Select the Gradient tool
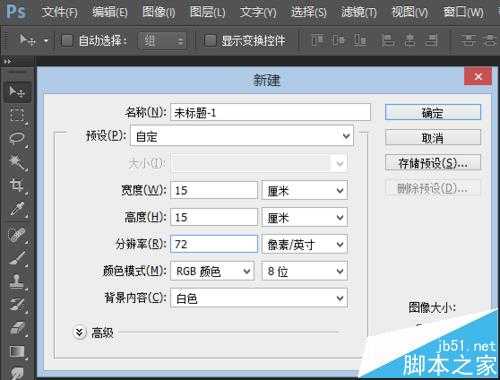 click(x=17, y=351)
